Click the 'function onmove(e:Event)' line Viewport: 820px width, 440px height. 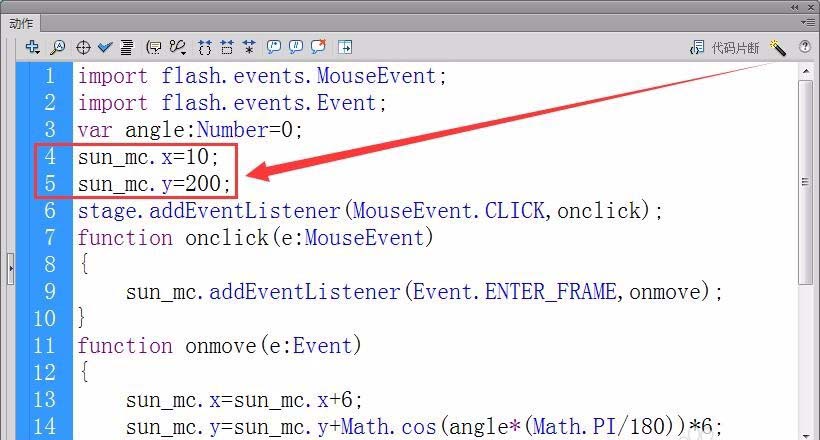coord(220,346)
